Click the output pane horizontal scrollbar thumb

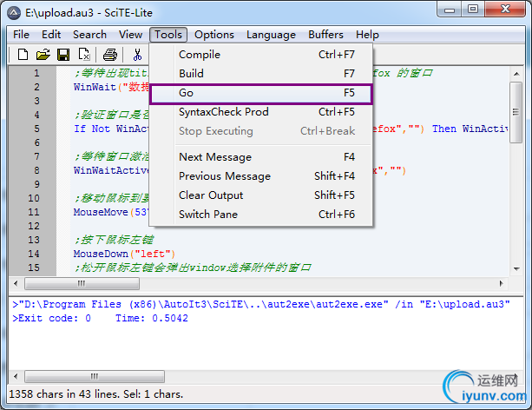click(95, 376)
